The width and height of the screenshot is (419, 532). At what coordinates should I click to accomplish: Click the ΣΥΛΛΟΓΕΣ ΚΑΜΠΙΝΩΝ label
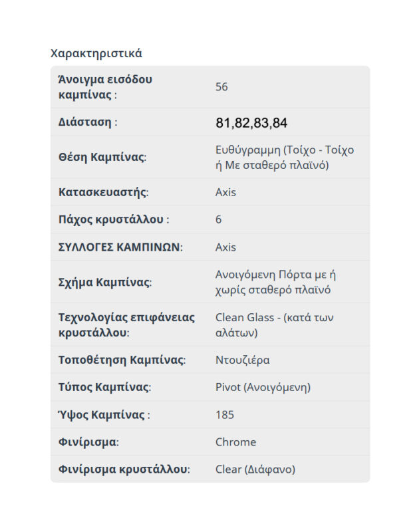[x=120, y=247]
